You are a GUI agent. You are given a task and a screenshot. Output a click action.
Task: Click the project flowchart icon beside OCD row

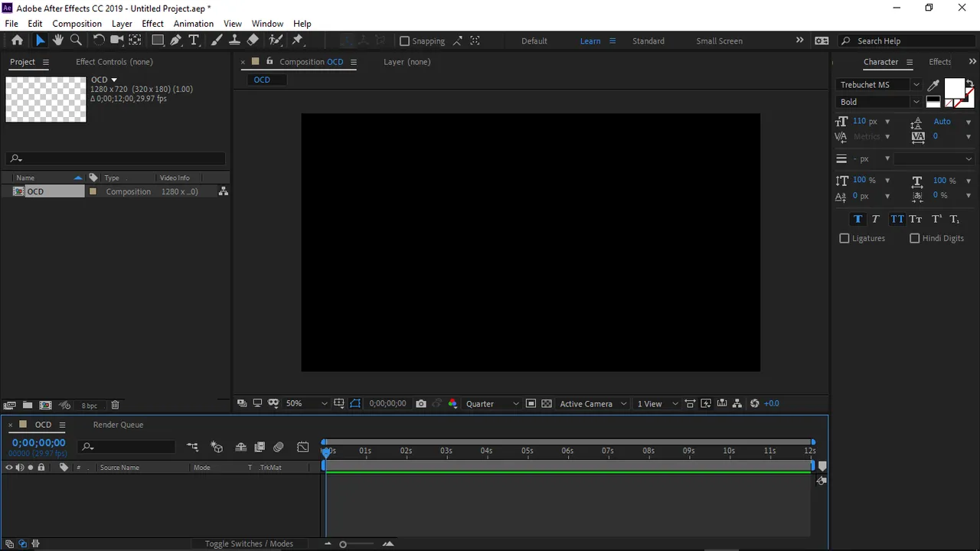[223, 191]
